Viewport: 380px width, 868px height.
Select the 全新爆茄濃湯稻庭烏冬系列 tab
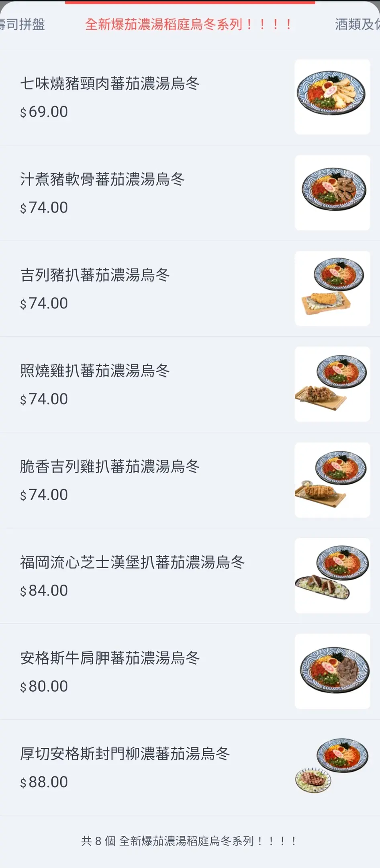(189, 25)
